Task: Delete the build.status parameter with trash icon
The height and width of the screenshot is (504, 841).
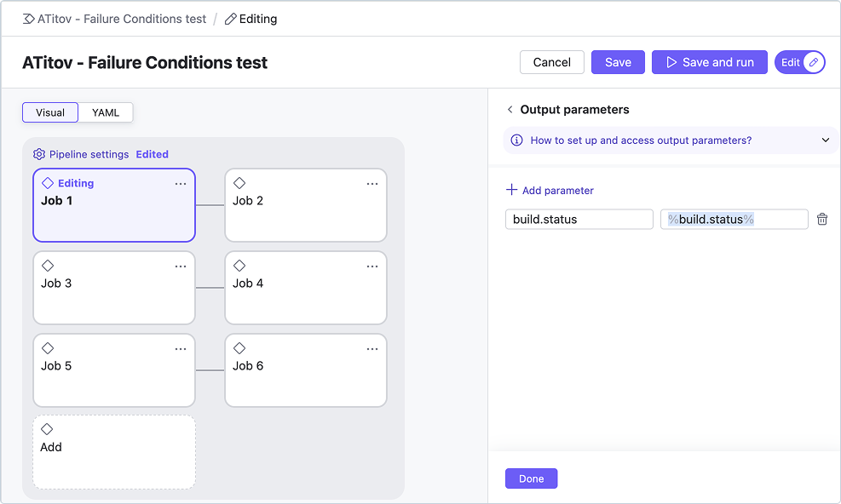Action: [x=821, y=220]
